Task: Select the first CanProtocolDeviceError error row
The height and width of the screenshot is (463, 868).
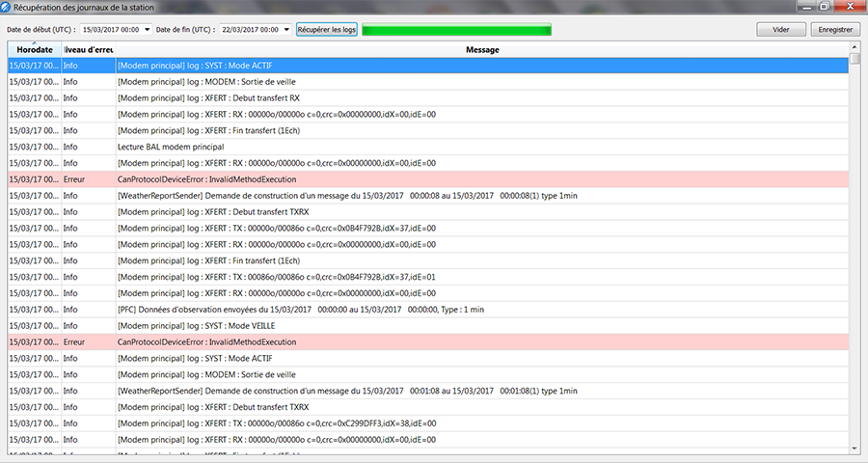Action: (386, 179)
